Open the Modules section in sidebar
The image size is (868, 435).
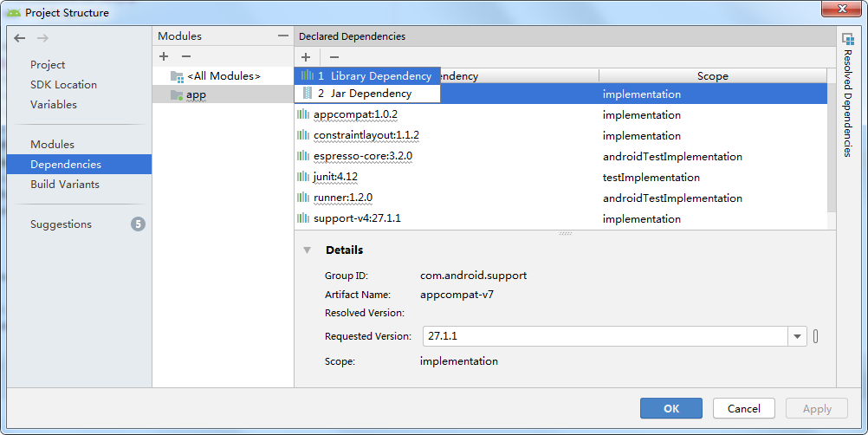[x=52, y=145]
